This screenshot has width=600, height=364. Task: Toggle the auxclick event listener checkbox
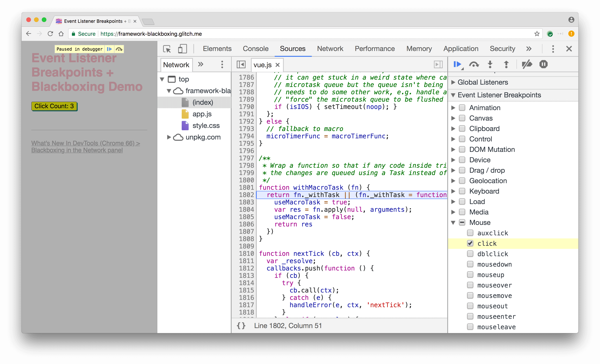click(470, 233)
